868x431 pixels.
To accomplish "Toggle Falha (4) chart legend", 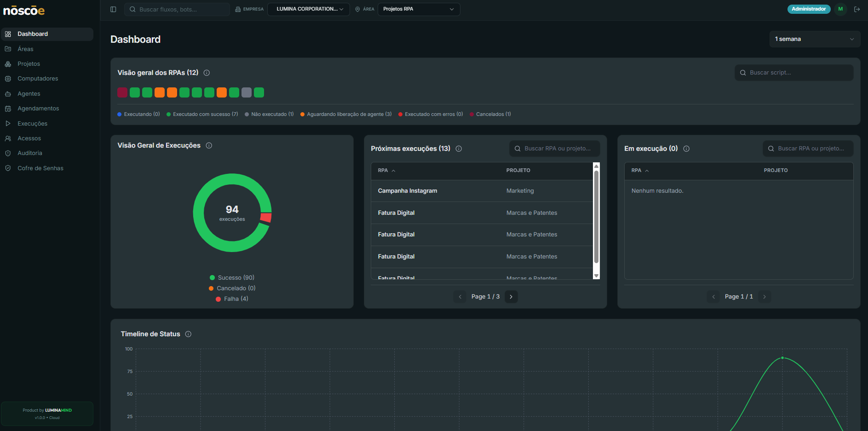I will click(232, 299).
